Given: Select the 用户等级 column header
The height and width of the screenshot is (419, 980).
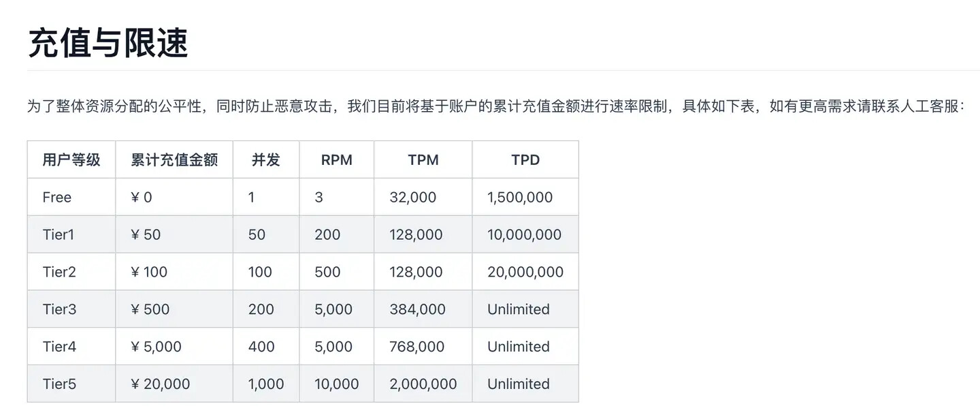Looking at the screenshot, I should click(x=71, y=160).
